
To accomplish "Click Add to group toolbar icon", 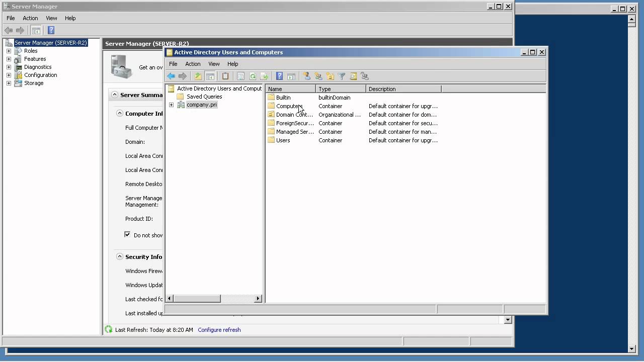I will point(365,76).
